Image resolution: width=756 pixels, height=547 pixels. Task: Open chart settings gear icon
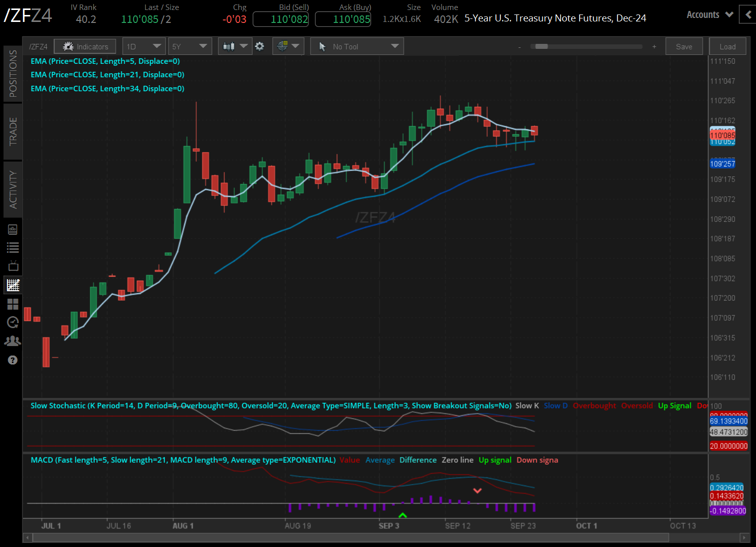(x=260, y=46)
